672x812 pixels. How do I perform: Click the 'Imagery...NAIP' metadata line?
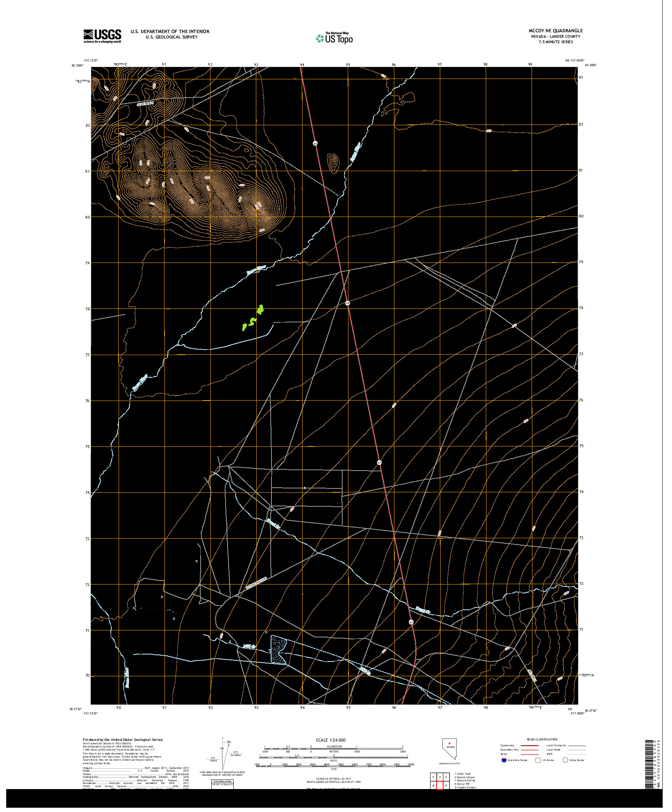pos(136,768)
